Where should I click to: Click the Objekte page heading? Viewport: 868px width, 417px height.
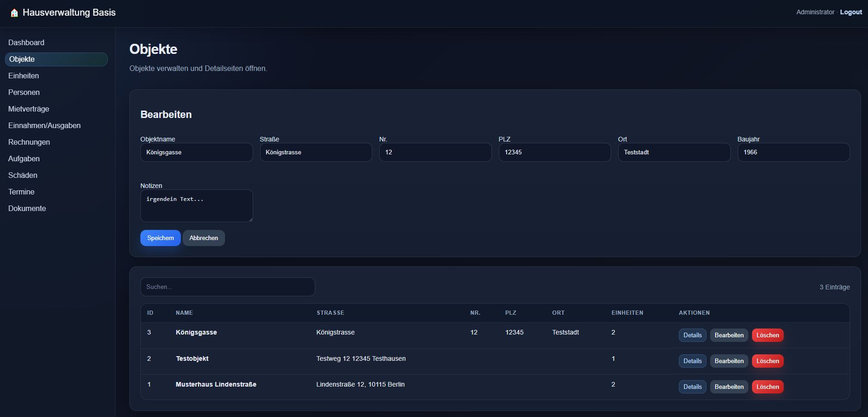[153, 49]
